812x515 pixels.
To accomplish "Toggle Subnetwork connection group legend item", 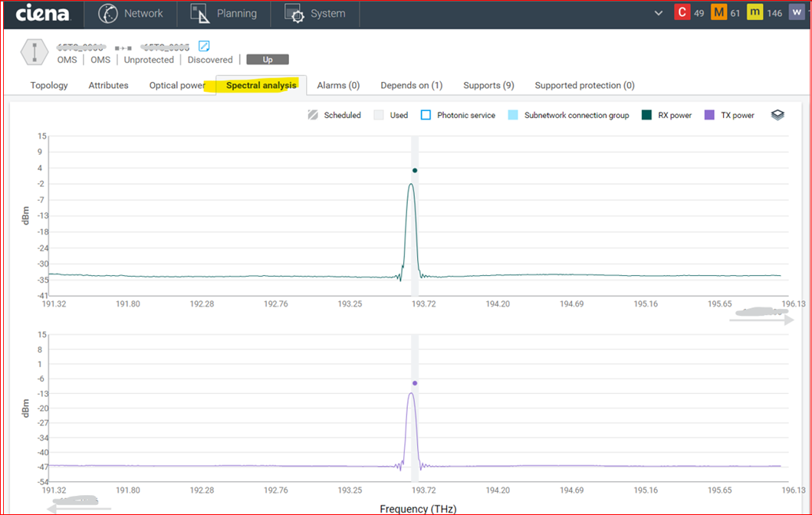I will [569, 115].
